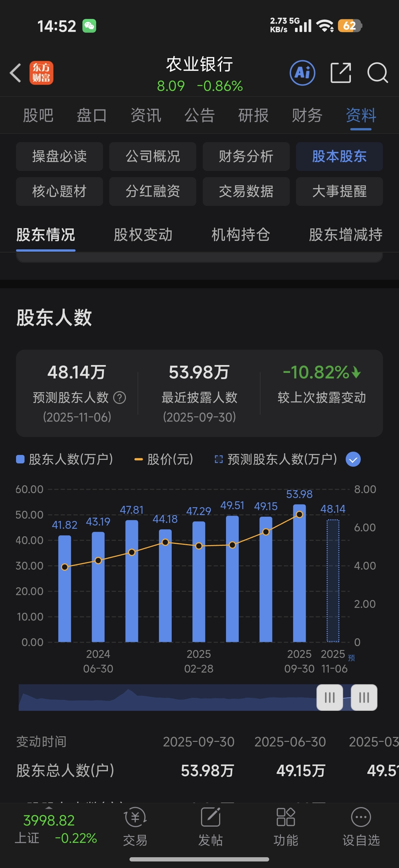Tap the 48.14万 forecast value
This screenshot has height=868, width=399.
(77, 372)
